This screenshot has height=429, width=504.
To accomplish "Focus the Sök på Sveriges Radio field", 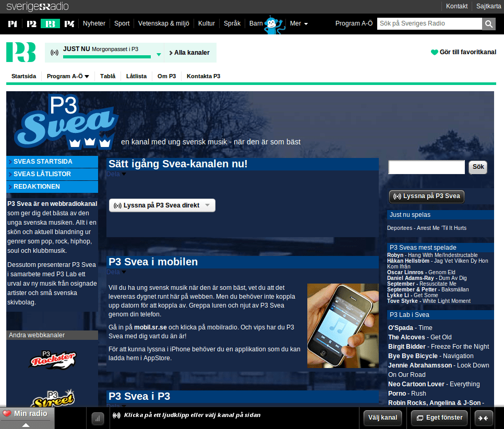I will point(429,23).
